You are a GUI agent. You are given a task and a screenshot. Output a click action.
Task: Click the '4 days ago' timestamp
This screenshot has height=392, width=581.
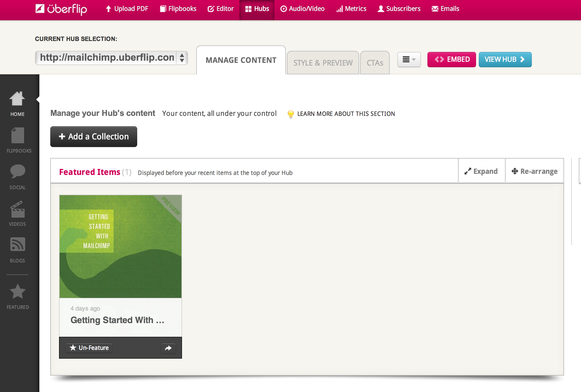(x=85, y=308)
